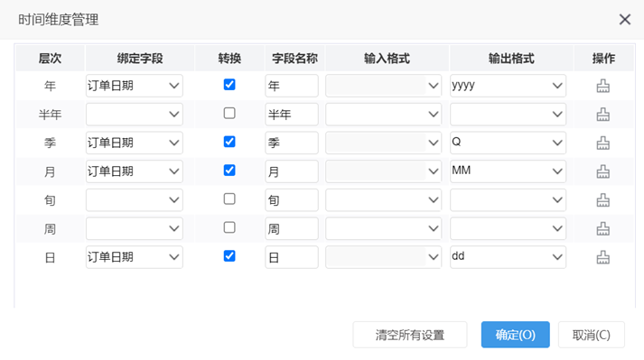The width and height of the screenshot is (644, 360).
Task: Click the 转换 column header
Action: tap(229, 59)
